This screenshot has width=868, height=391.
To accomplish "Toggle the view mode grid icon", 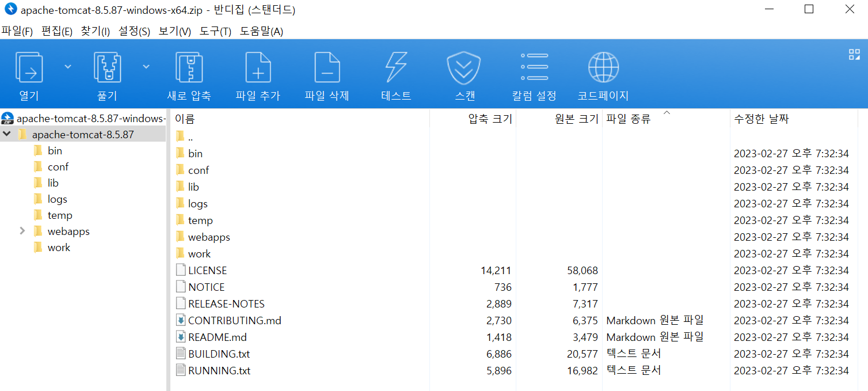I will 854,55.
